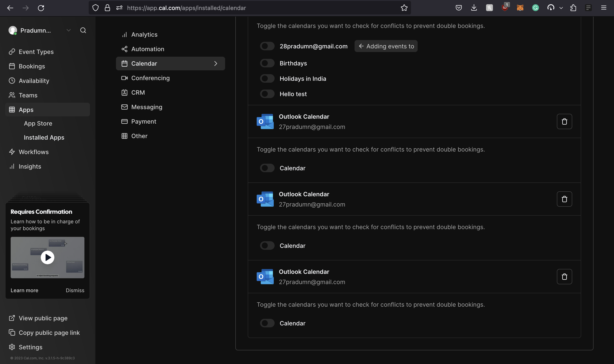Open the search icon near profile name
Viewport: 614px width, 364px height.
tap(83, 30)
